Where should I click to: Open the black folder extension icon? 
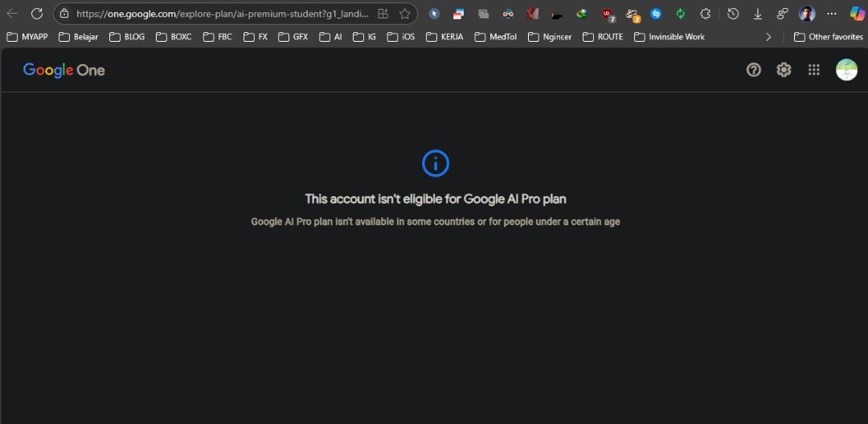[x=557, y=14]
